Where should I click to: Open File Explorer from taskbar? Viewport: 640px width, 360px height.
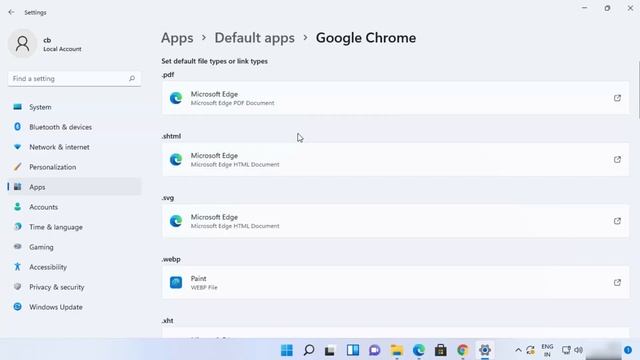[x=397, y=350]
